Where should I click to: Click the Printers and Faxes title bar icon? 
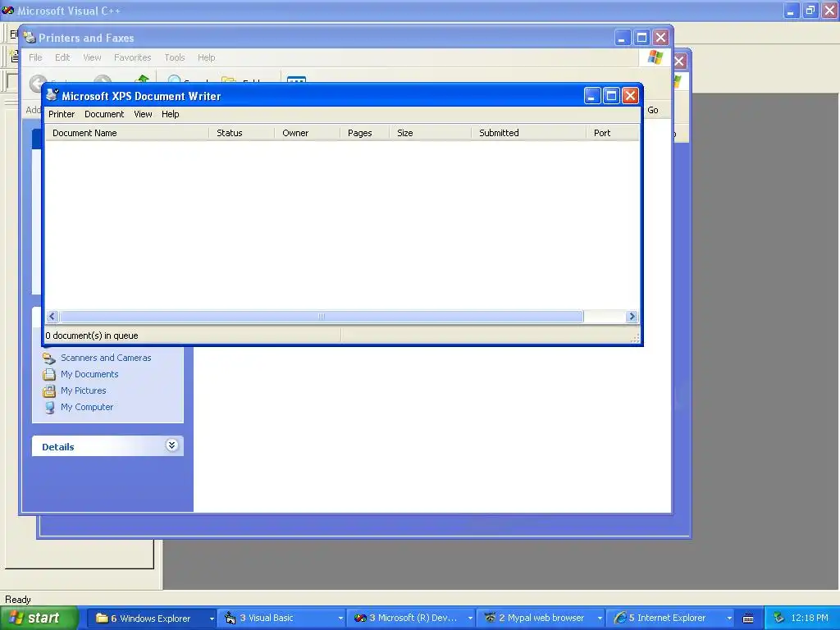[30, 38]
